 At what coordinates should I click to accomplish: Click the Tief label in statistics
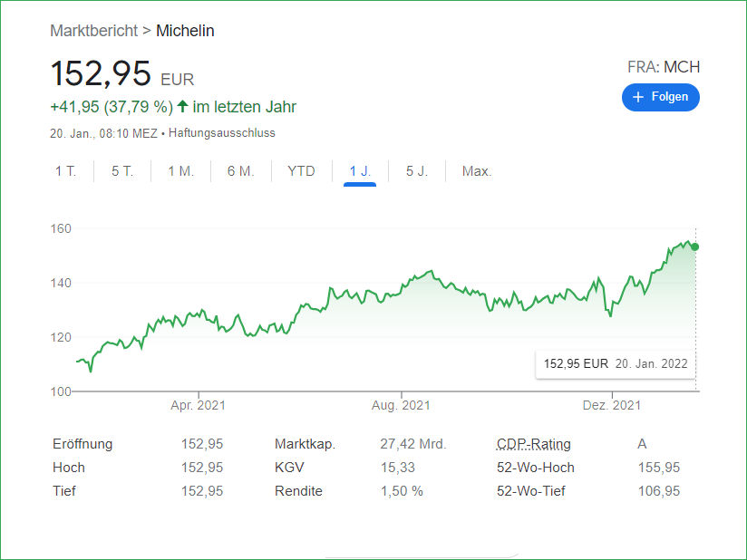[63, 491]
